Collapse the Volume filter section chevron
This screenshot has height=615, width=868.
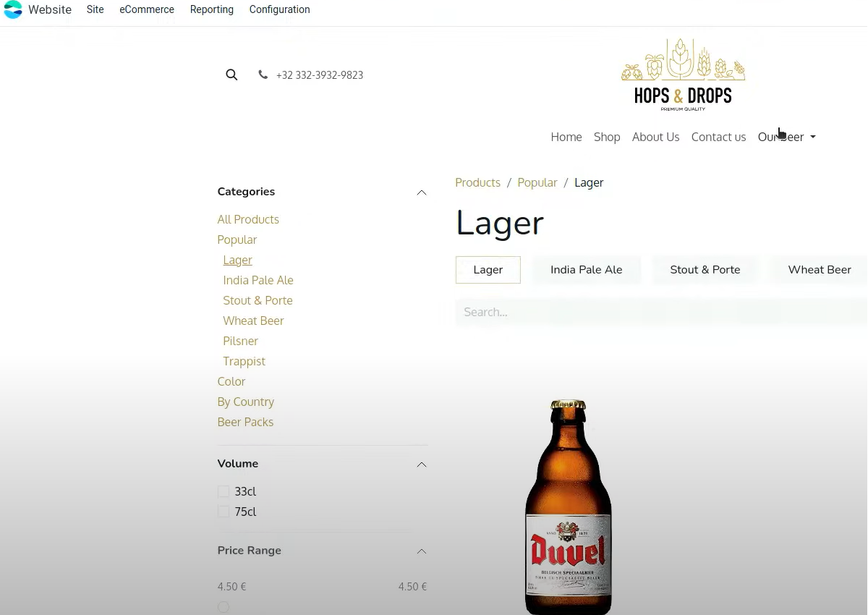422,465
